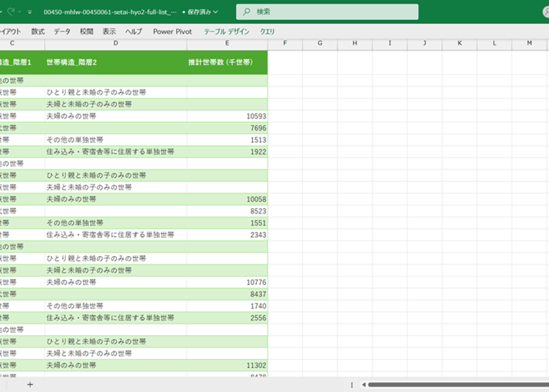Select the cell with value 1740
The width and height of the screenshot is (549, 392).
227,306
